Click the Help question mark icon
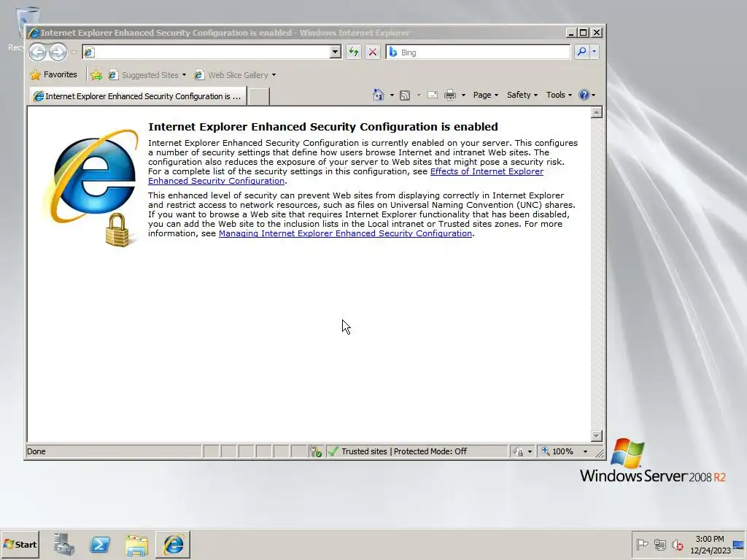 [x=584, y=95]
